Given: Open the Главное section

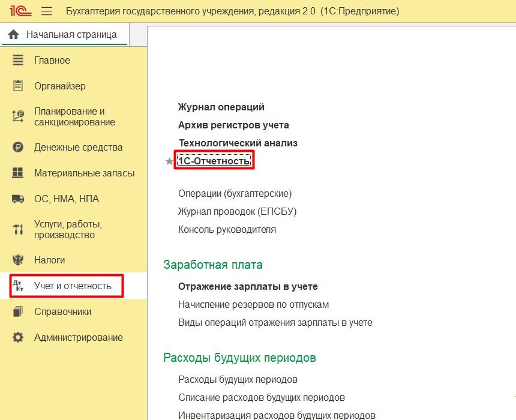Looking at the screenshot, I should pos(52,60).
